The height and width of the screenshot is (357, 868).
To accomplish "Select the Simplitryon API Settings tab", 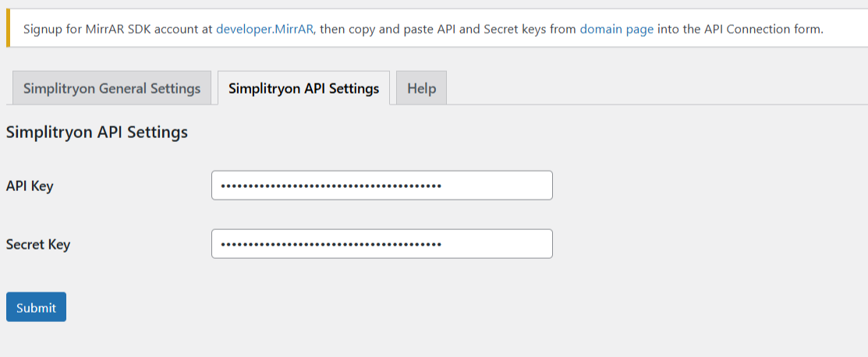I will click(x=303, y=88).
